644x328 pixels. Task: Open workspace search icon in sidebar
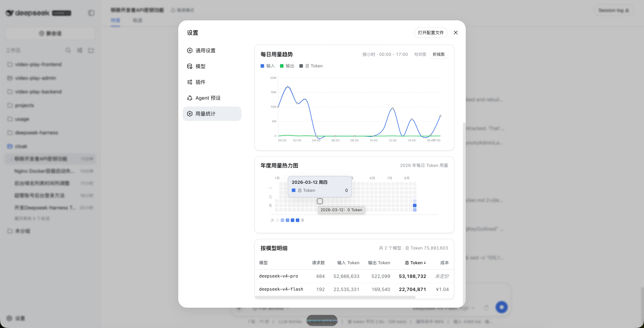pos(68,50)
